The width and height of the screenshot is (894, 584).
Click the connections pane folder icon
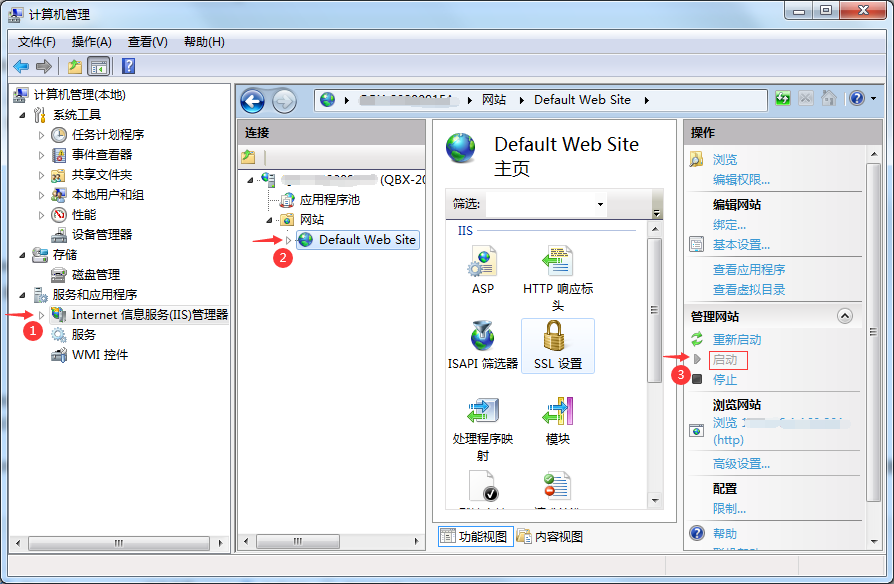click(248, 156)
